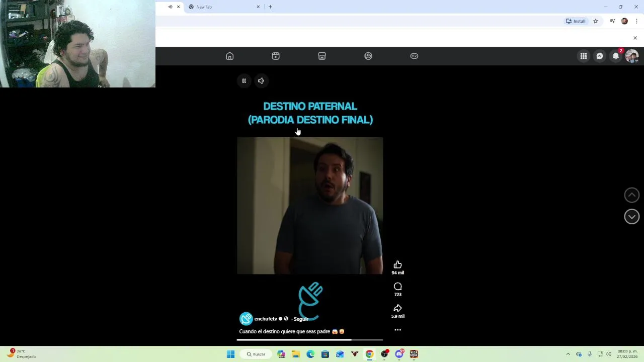Open the volume tray icon
The height and width of the screenshot is (362, 644).
tap(608, 354)
